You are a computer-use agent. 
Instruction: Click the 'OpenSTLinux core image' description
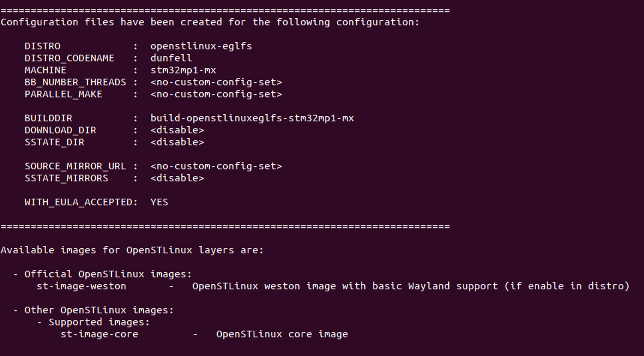[282, 334]
